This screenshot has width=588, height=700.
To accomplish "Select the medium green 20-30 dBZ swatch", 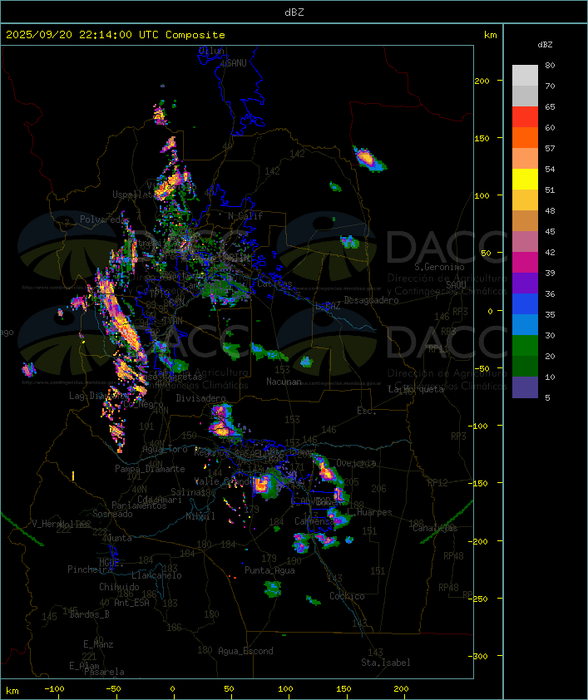I will click(x=525, y=346).
